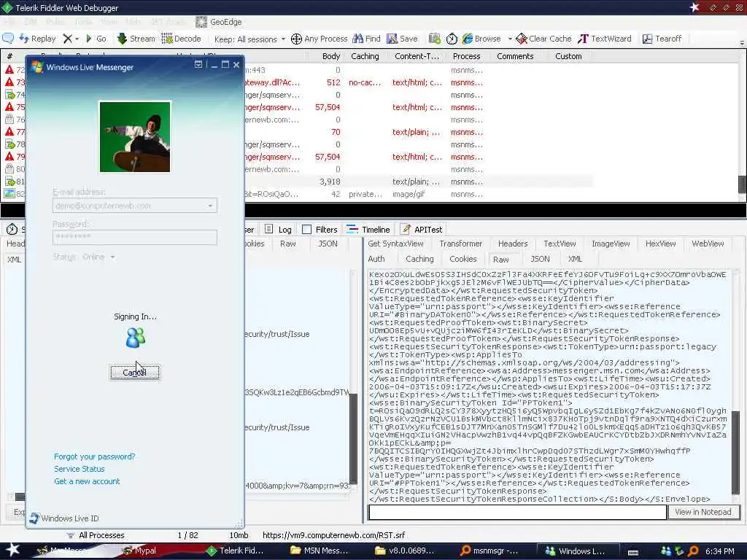
Task: Click the timer stopwatch icon
Action: pyautogui.click(x=451, y=39)
